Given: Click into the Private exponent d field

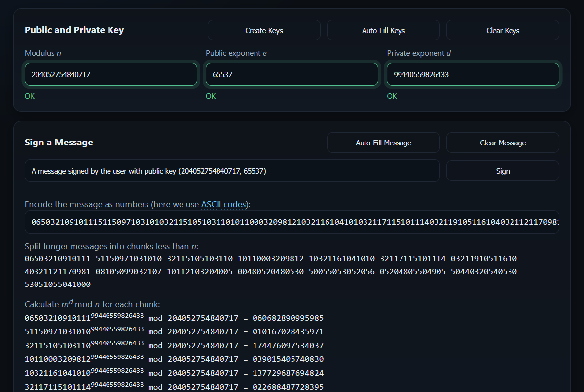Looking at the screenshot, I should coord(473,74).
